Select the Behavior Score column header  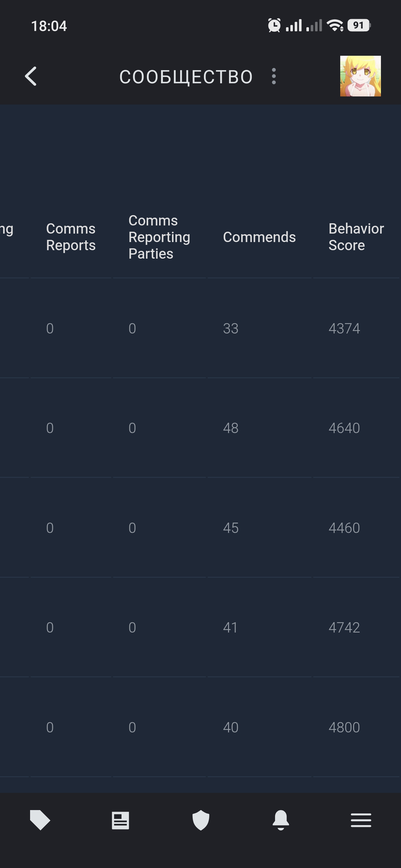[x=356, y=237]
